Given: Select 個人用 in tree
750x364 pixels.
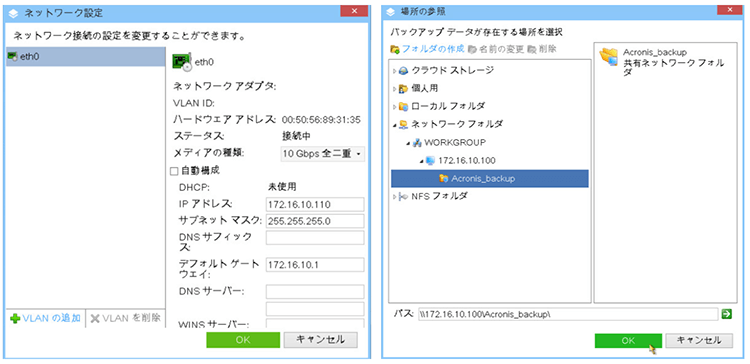Looking at the screenshot, I should pyautogui.click(x=425, y=88).
